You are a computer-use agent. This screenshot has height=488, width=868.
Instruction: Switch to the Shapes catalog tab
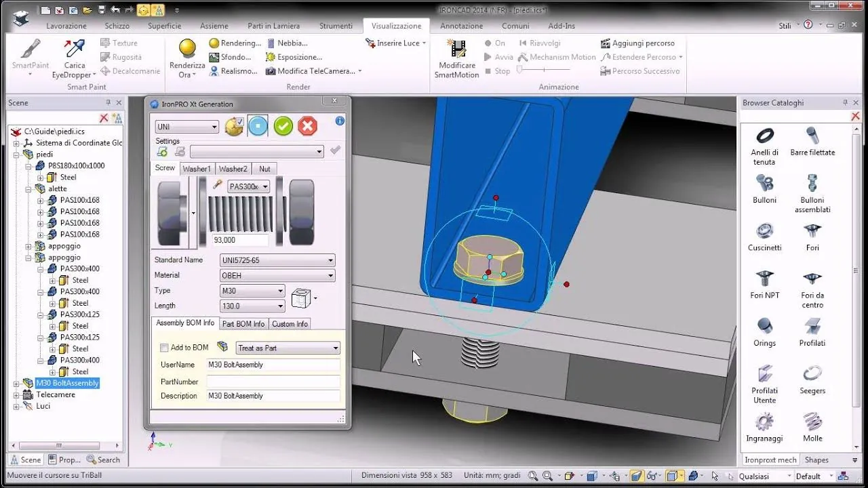816,460
